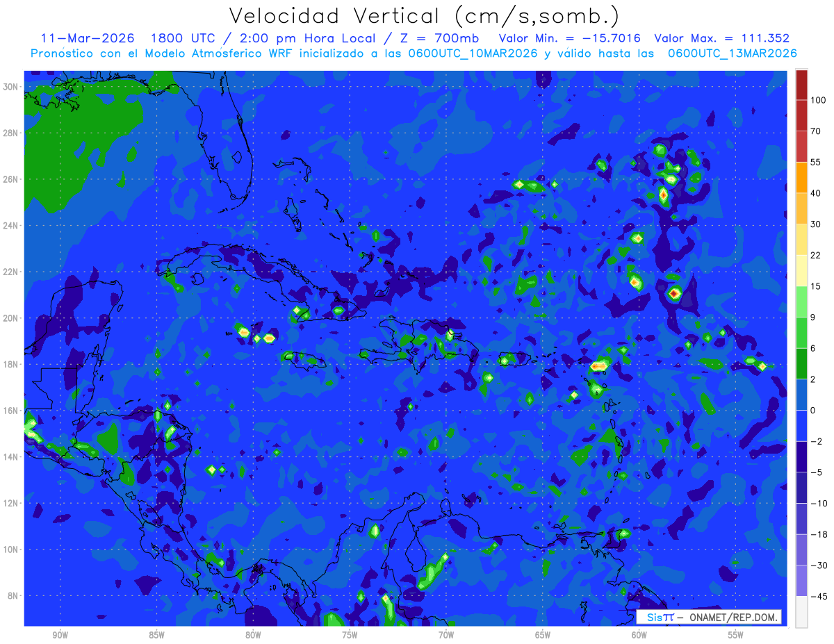Click the 8N latitude label

pyautogui.click(x=14, y=596)
